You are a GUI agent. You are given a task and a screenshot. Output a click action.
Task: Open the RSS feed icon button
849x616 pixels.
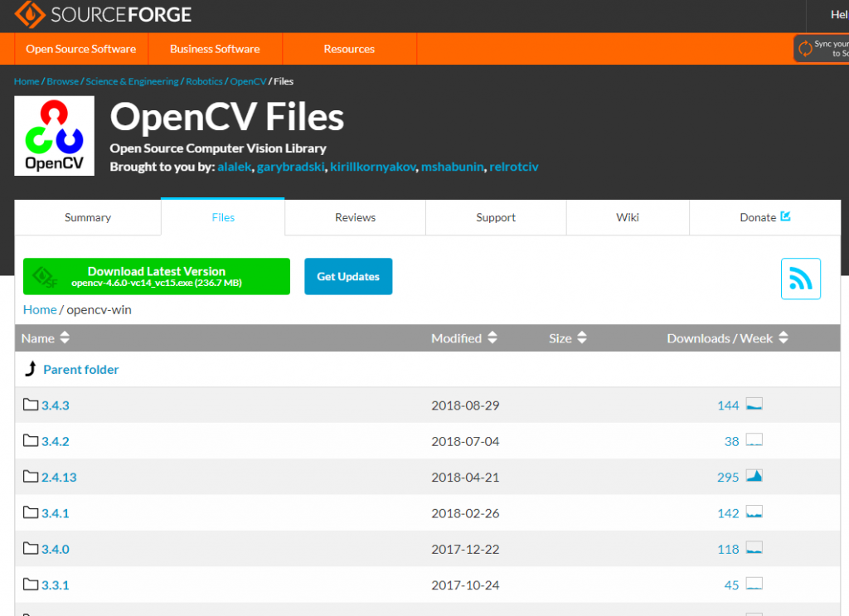[800, 279]
